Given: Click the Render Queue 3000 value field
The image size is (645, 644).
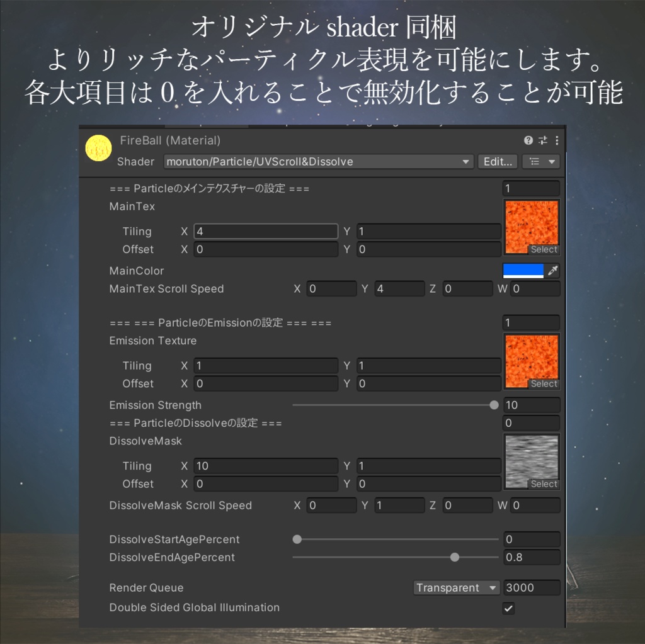Looking at the screenshot, I should (531, 587).
